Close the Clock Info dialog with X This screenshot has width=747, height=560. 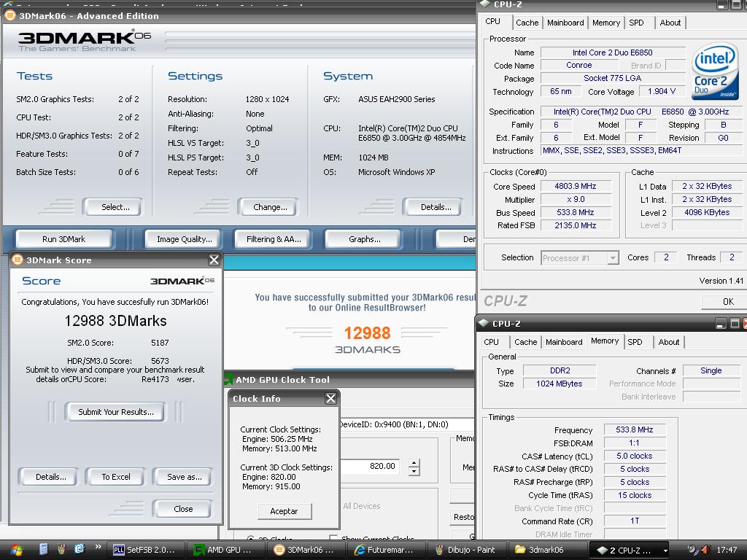click(330, 398)
